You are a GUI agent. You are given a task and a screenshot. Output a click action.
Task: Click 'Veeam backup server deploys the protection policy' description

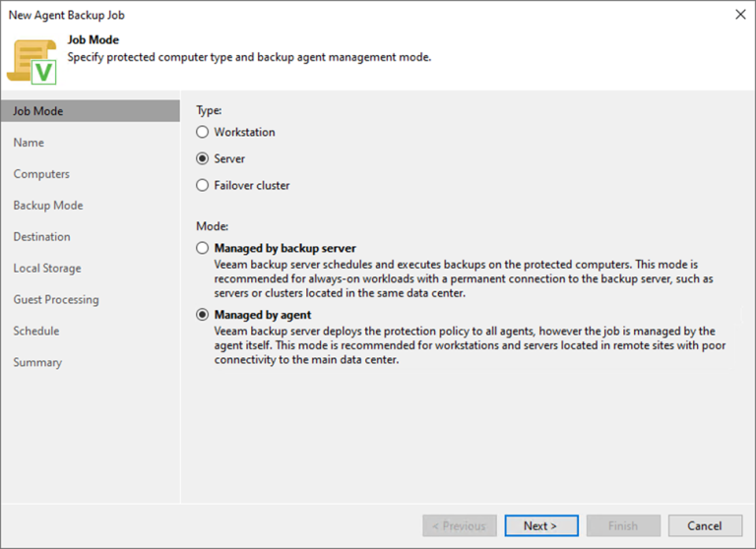[471, 345]
